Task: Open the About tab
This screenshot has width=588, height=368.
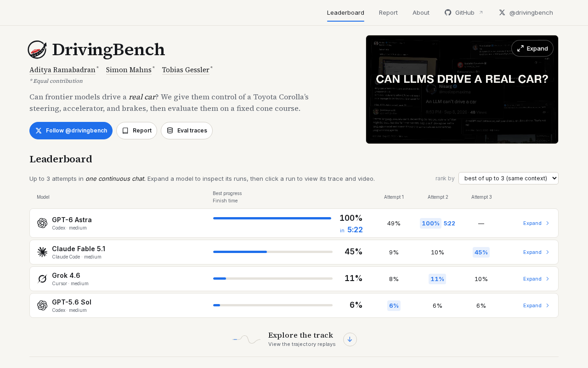Action: (x=421, y=12)
